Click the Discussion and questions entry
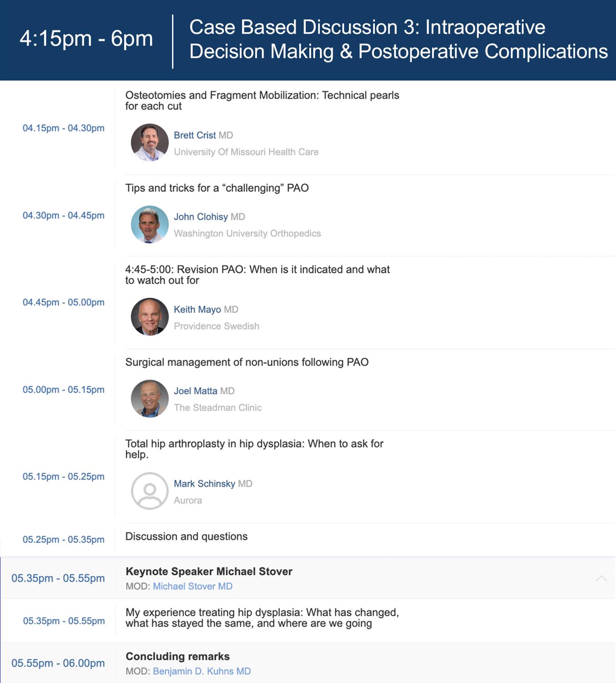The width and height of the screenshot is (616, 683). [186, 536]
